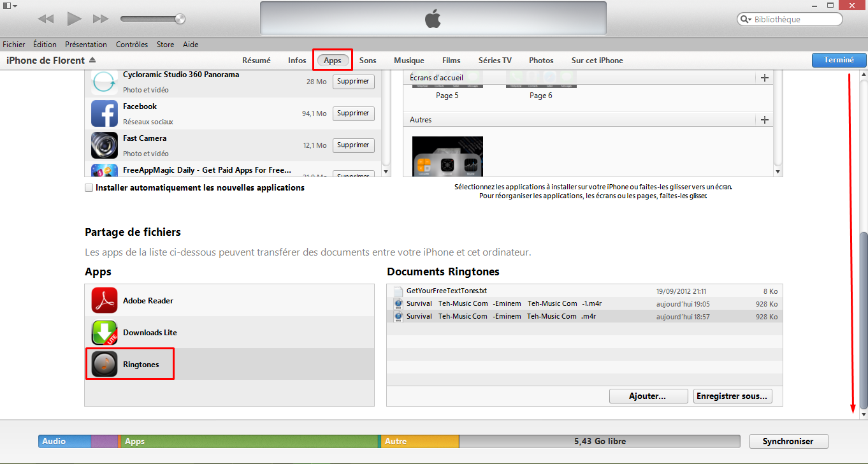Click the Audio segment of the storage bar
Screen dimensions: 868x464
(65, 441)
